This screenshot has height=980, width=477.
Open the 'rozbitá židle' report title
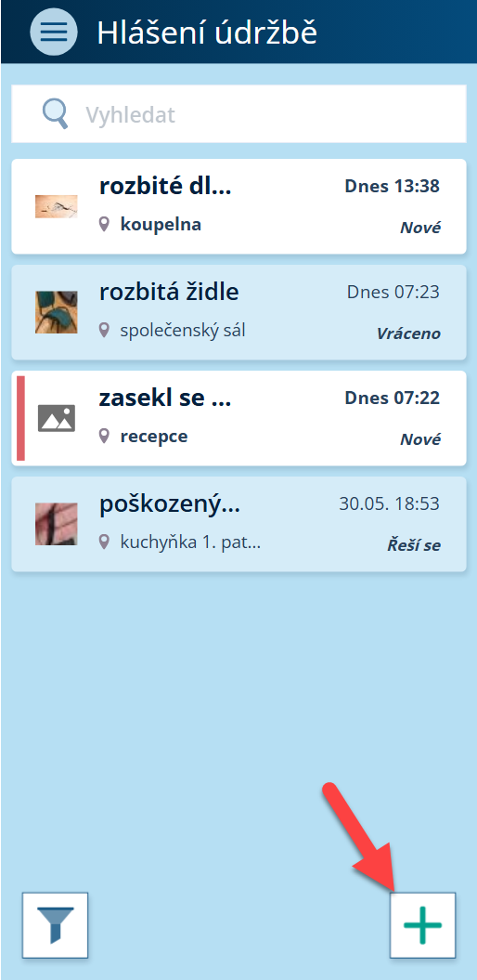[169, 292]
